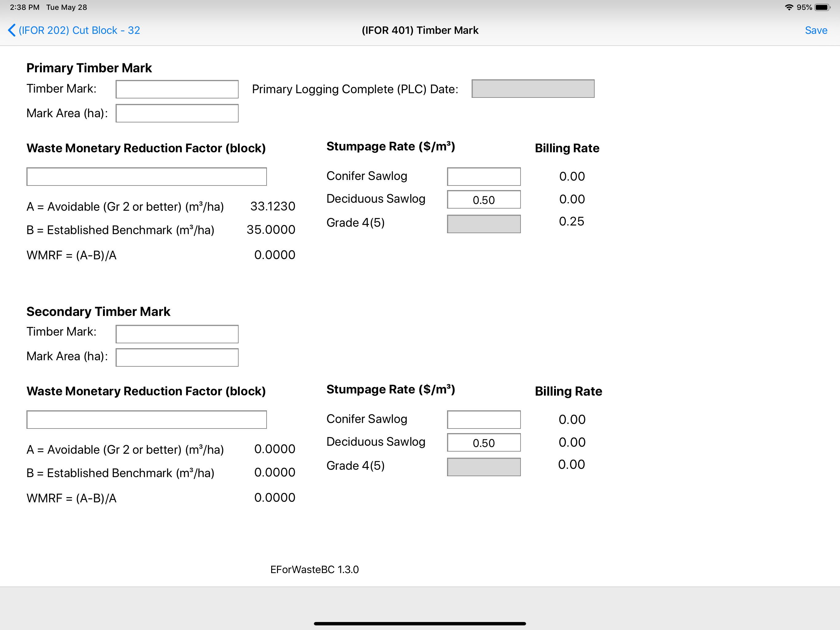Tap the Primary Grade 4(5) greyed field
The height and width of the screenshot is (630, 840).
point(484,224)
